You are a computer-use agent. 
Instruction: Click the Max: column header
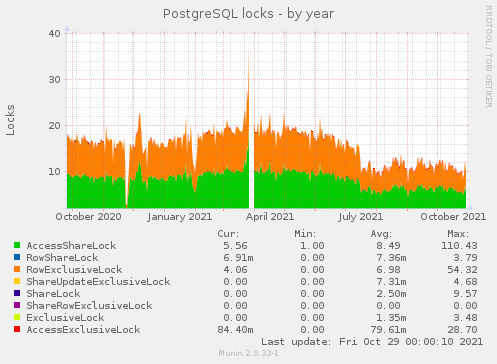[x=458, y=234]
